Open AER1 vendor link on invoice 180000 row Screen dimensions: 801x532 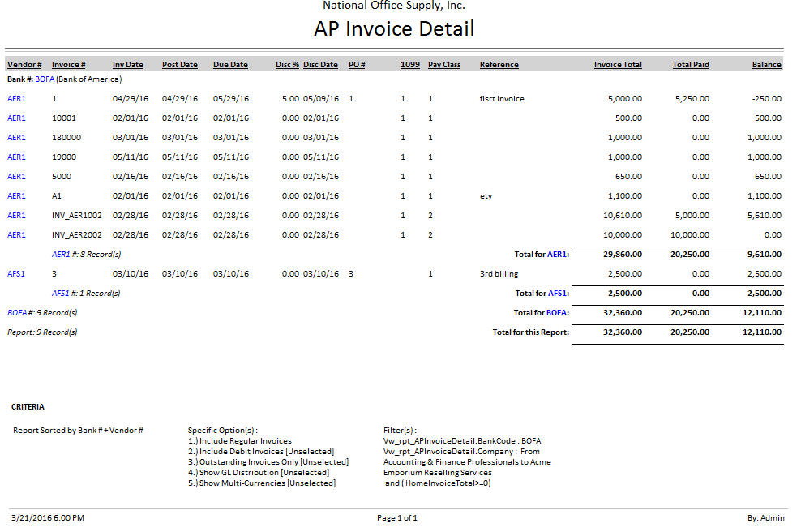(x=16, y=138)
